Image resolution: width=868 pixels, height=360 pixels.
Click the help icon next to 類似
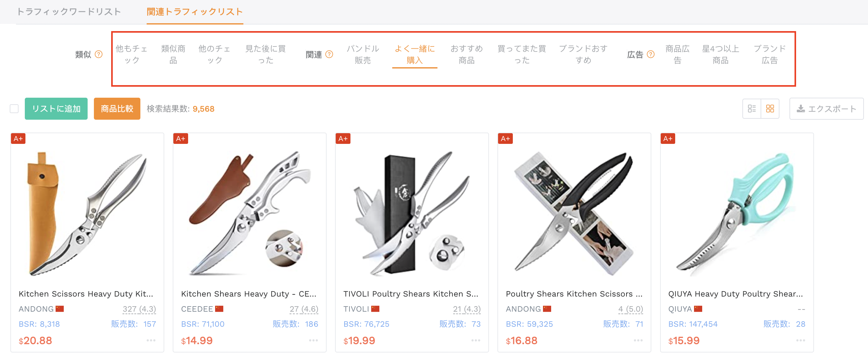point(98,54)
